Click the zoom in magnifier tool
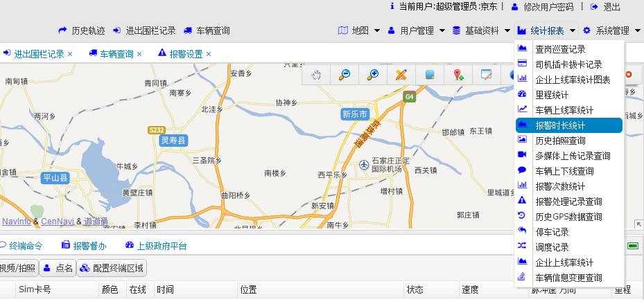644x304 pixels. 373,75
